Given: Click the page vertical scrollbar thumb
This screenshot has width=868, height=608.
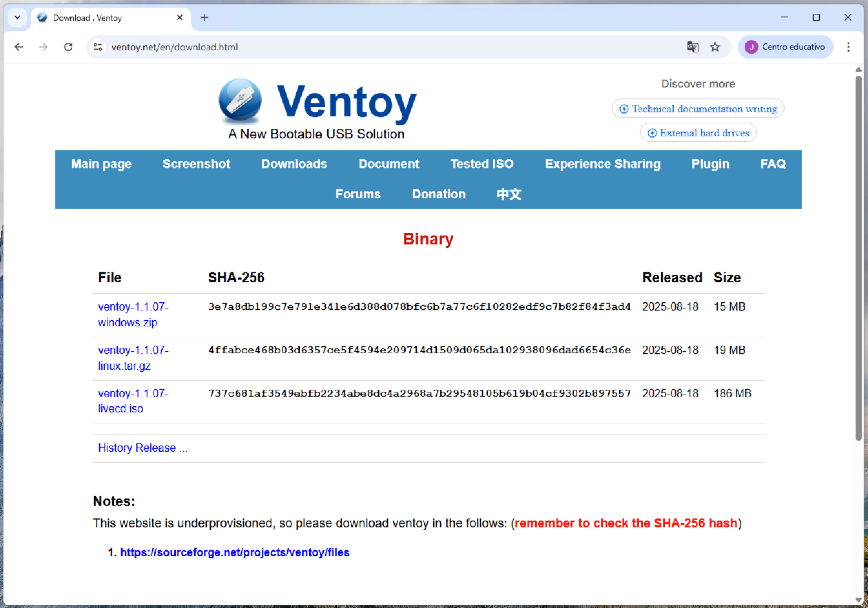Looking at the screenshot, I should pos(858,258).
